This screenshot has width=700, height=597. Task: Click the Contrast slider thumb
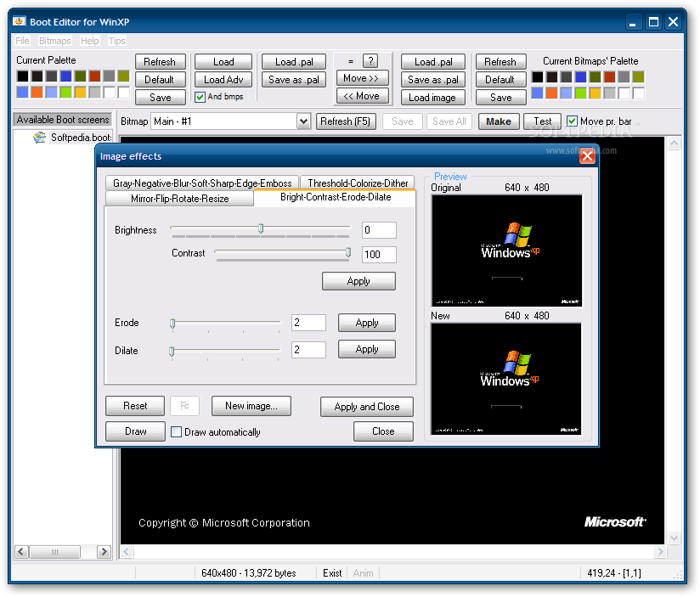coord(348,252)
